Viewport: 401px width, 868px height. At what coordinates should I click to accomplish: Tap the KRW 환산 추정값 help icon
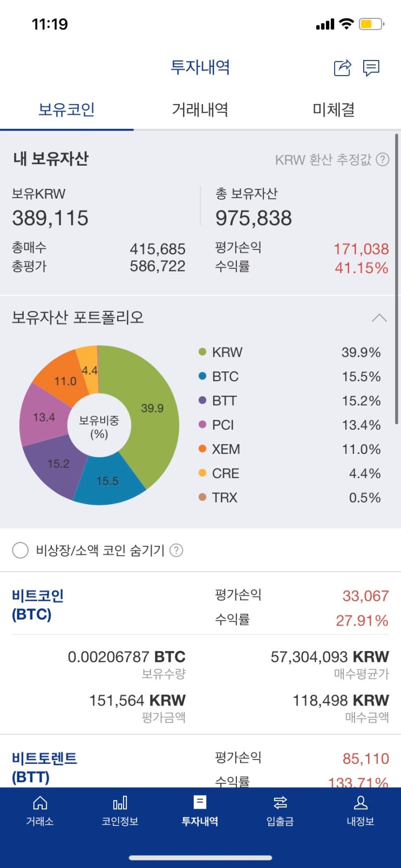pos(383,160)
